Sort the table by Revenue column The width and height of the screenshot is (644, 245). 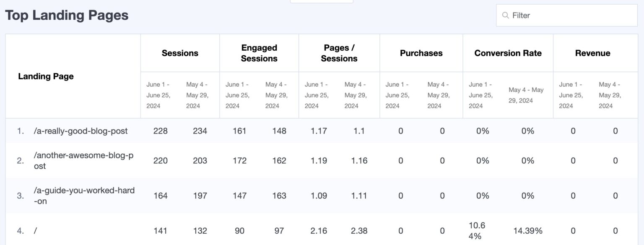(592, 53)
